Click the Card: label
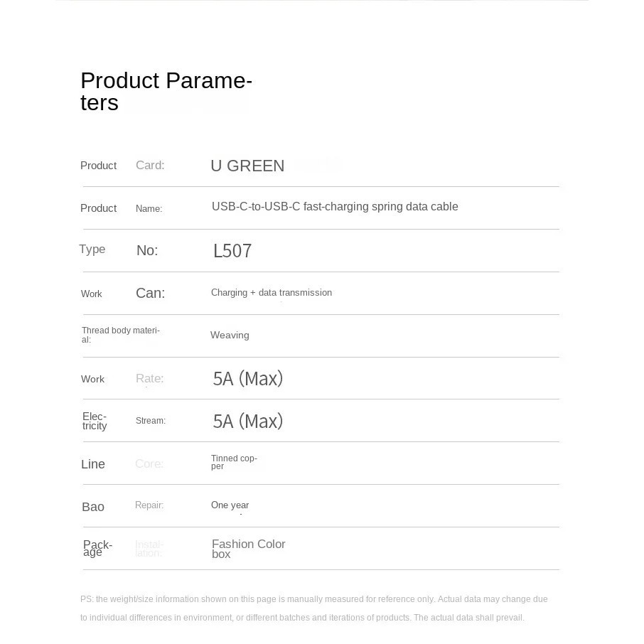The width and height of the screenshot is (644, 644). (x=150, y=166)
